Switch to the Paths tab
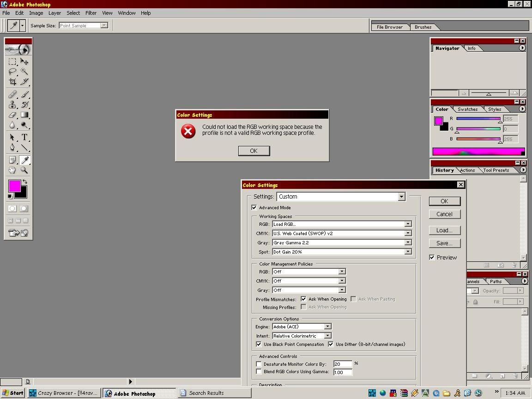The height and width of the screenshot is (399, 532). [496, 281]
